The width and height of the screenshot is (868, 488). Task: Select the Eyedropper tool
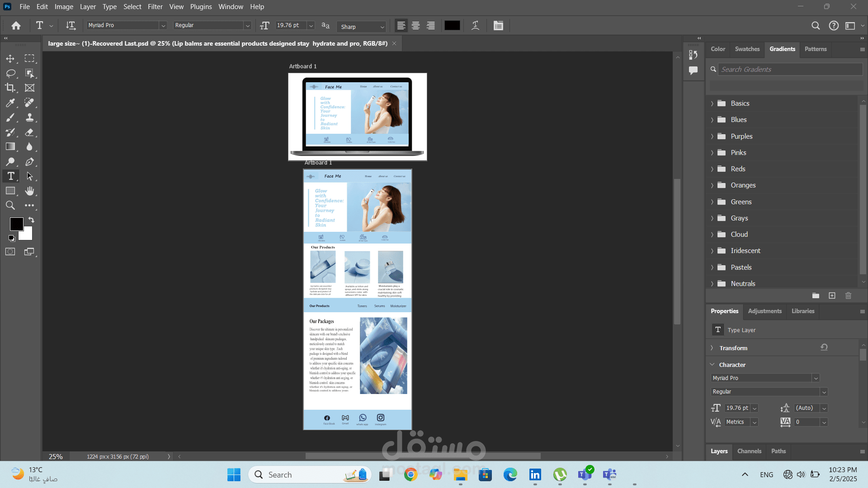pyautogui.click(x=10, y=103)
